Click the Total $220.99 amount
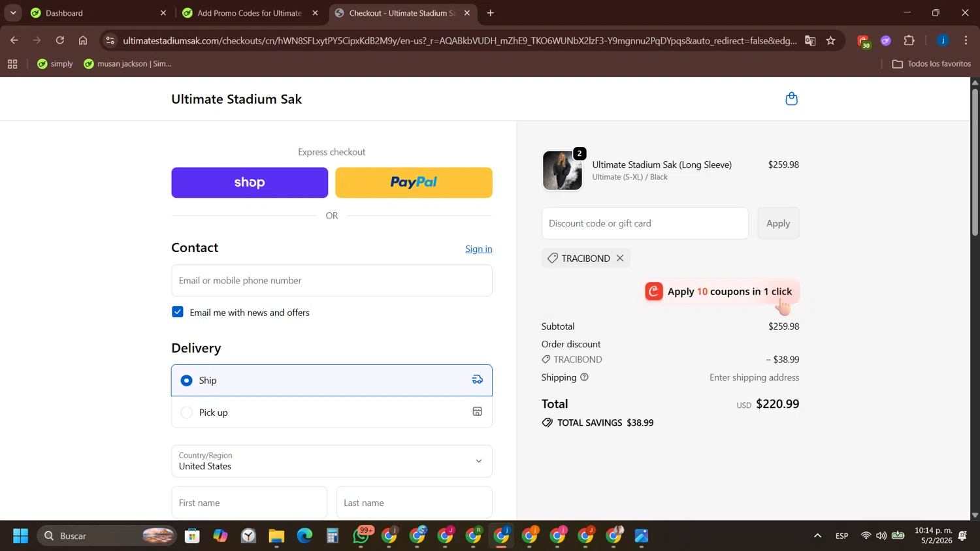This screenshot has width=980, height=551. pos(777,403)
